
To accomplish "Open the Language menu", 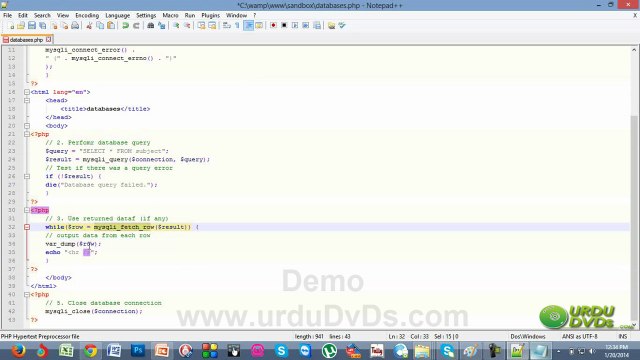I will coord(118,16).
